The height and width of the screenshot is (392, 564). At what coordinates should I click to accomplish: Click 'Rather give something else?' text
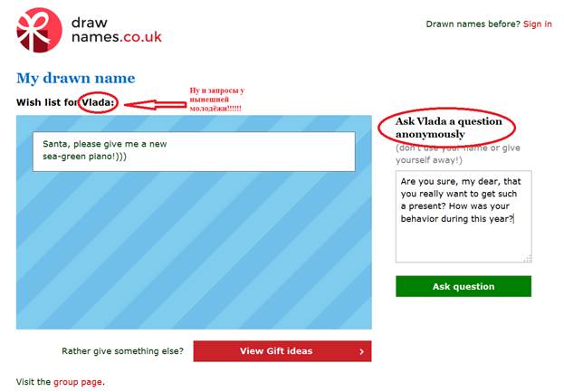(122, 351)
